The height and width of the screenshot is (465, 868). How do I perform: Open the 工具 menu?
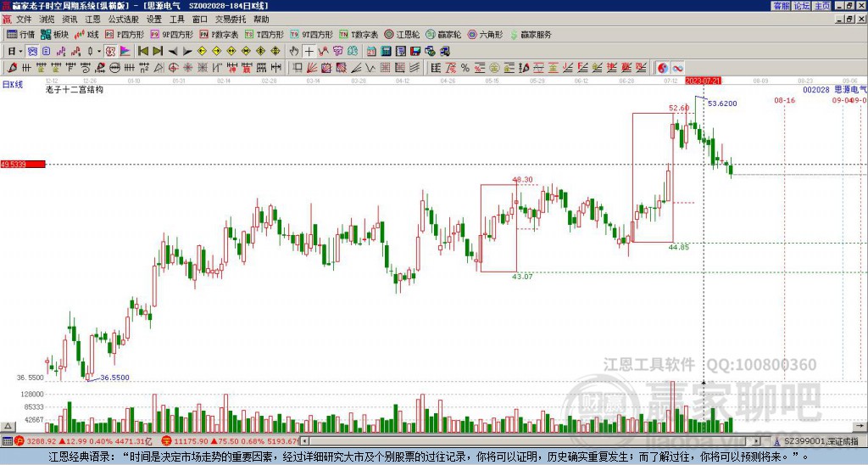tap(176, 20)
